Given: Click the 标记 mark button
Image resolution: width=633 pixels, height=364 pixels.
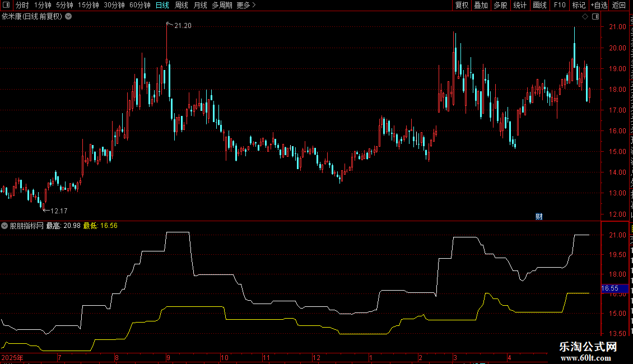Looking at the screenshot, I should [x=579, y=5].
